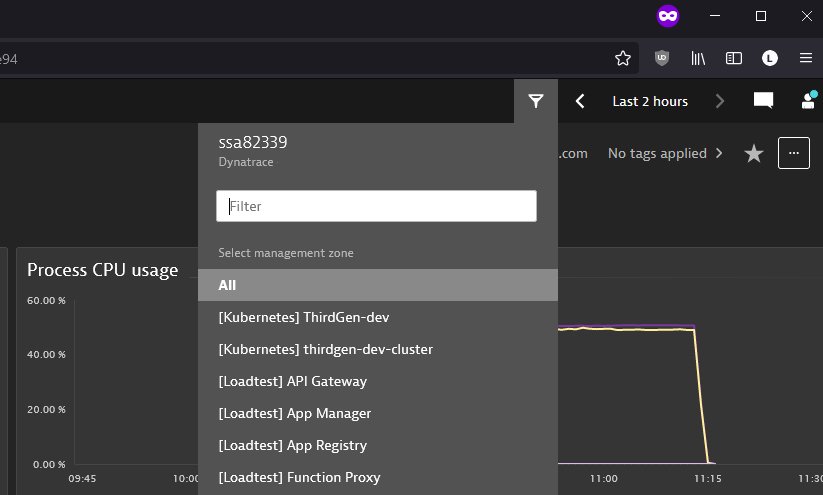This screenshot has height=495, width=823.
Task: Open the chat speech bubble icon
Action: 763,100
